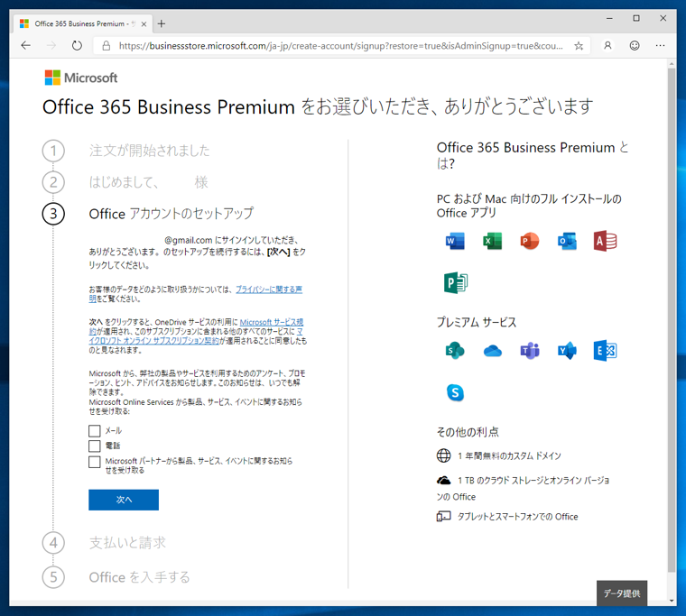The width and height of the screenshot is (686, 616).
Task: Click the Access app icon
Action: (605, 241)
